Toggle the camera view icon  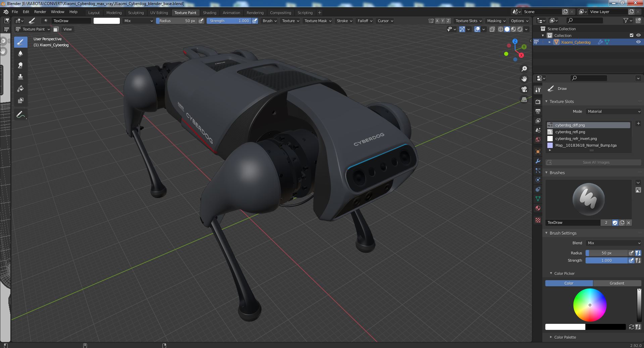524,89
